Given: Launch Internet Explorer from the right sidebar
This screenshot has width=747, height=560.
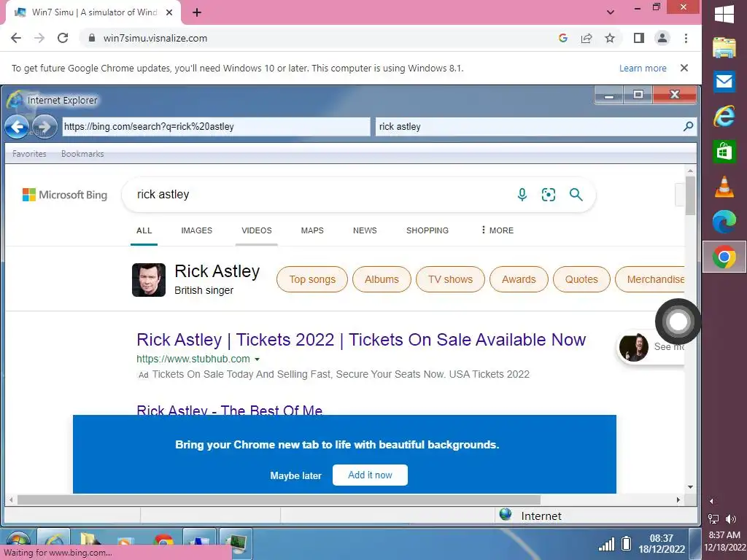Looking at the screenshot, I should [x=724, y=116].
